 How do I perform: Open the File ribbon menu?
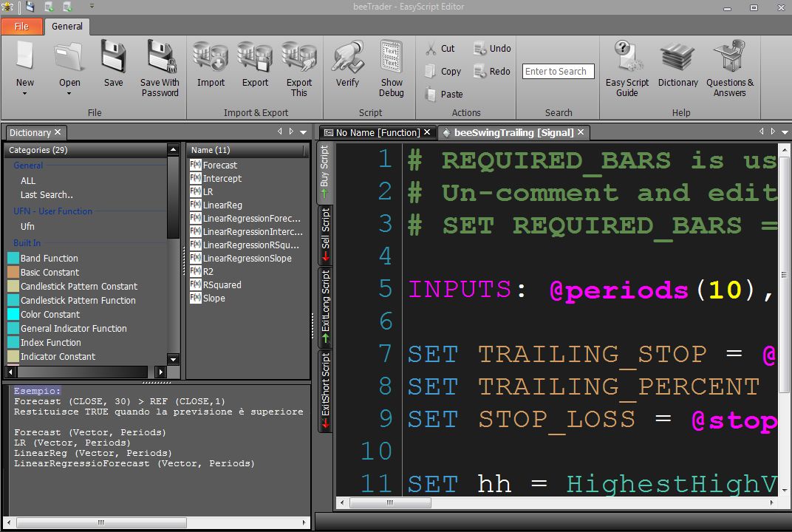[21, 27]
